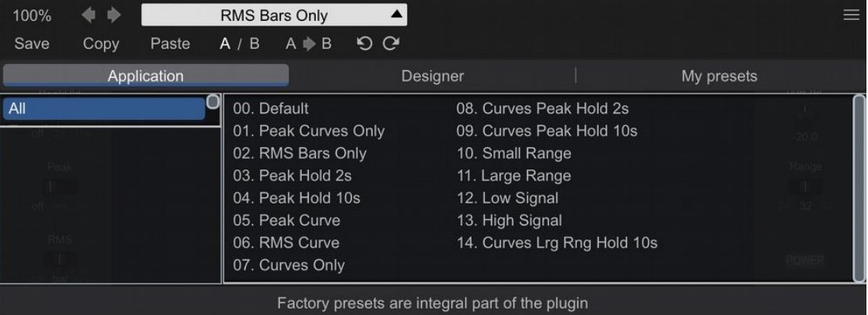Pick the 14. Curves Lrg Rng Hold 10s preset
Image resolution: width=868 pixels, height=315 pixels.
(x=557, y=242)
